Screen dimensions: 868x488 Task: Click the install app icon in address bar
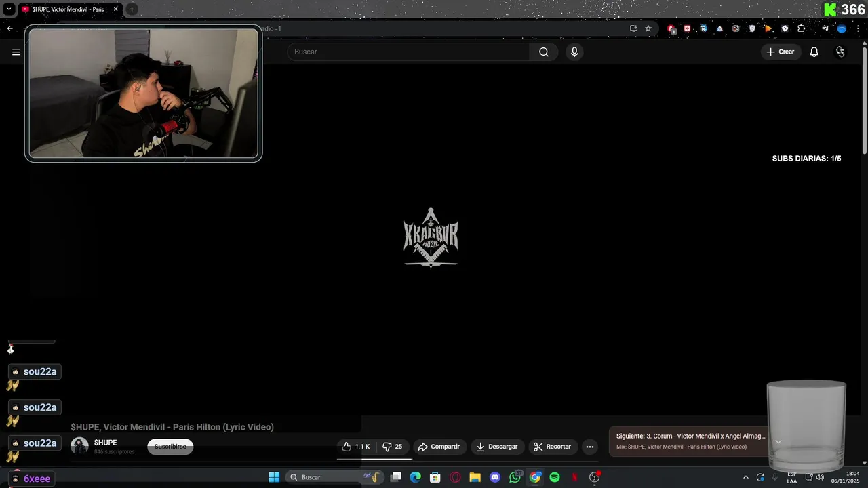pyautogui.click(x=633, y=28)
